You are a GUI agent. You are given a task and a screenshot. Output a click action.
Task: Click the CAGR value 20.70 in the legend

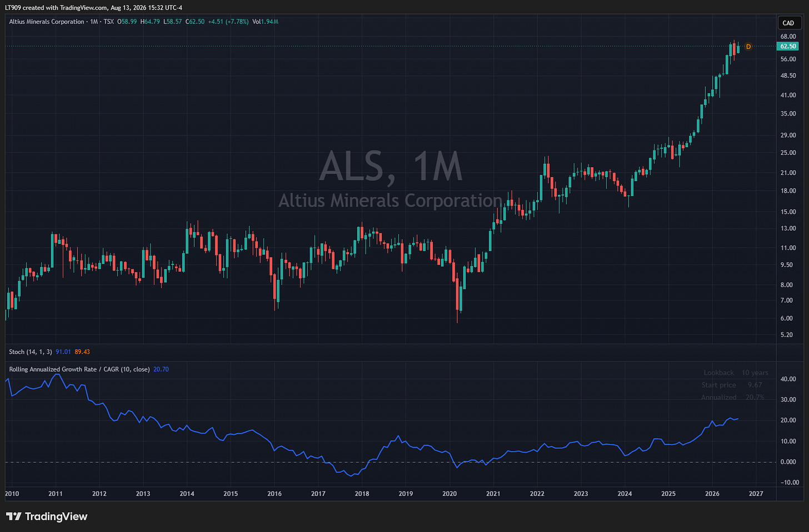click(x=161, y=369)
